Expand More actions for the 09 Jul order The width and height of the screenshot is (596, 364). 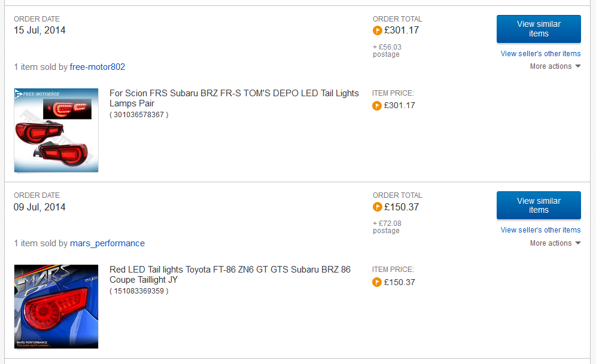[555, 243]
